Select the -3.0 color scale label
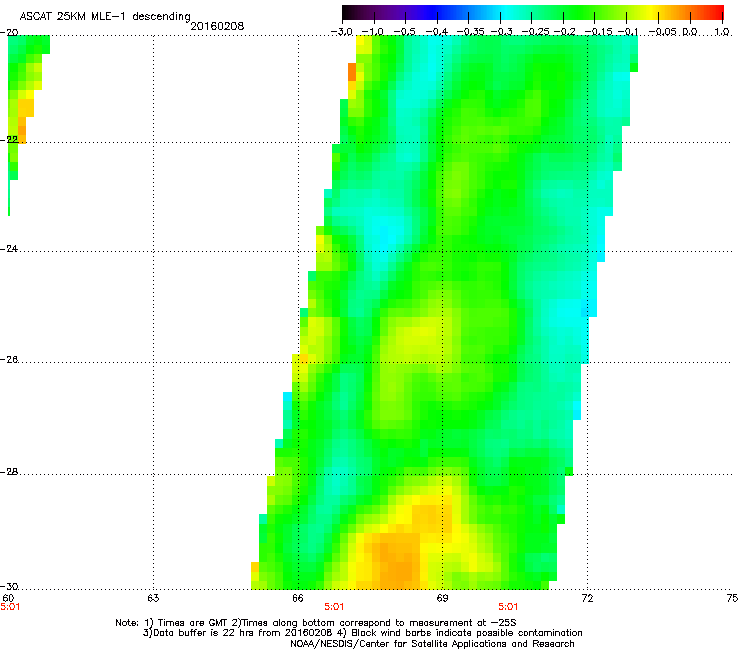740x650 pixels. (342, 32)
